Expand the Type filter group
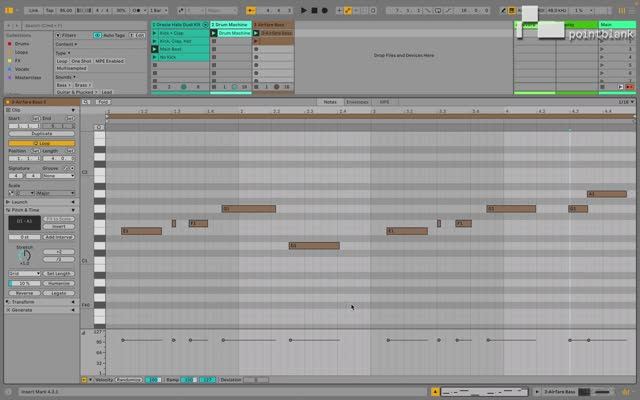The width and height of the screenshot is (640, 400). coord(63,53)
